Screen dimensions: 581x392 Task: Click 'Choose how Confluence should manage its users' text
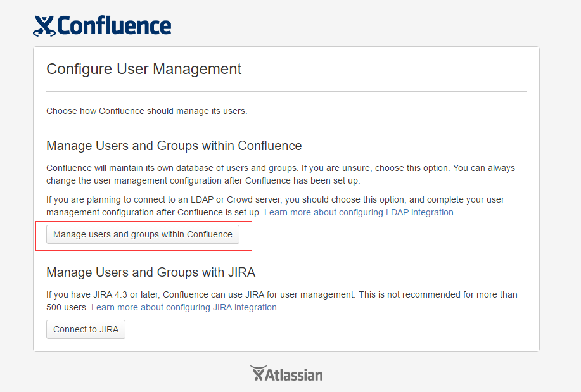tap(146, 111)
